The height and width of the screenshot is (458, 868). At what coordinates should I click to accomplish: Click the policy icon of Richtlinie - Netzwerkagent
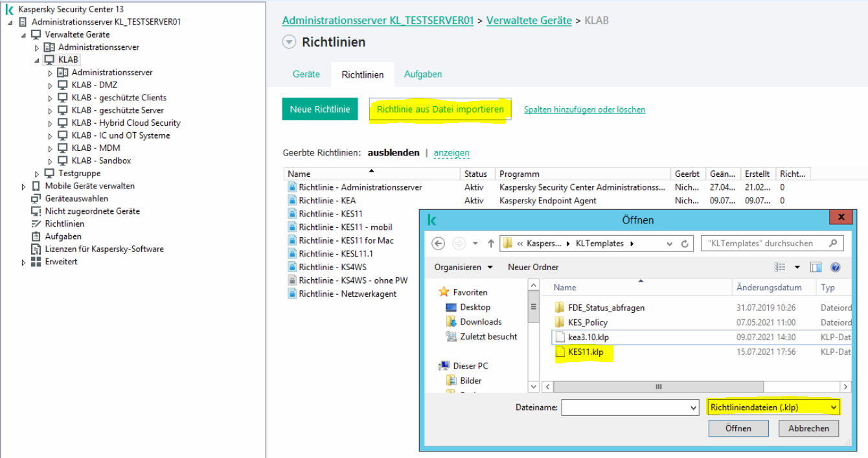[x=292, y=294]
